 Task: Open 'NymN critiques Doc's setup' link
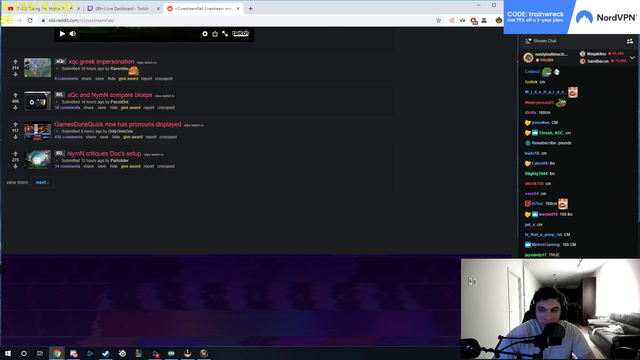[x=104, y=153]
